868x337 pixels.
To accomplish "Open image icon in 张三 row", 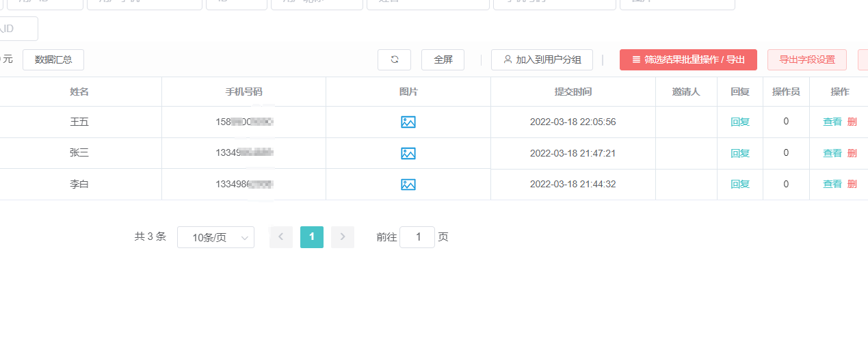I will click(408, 153).
